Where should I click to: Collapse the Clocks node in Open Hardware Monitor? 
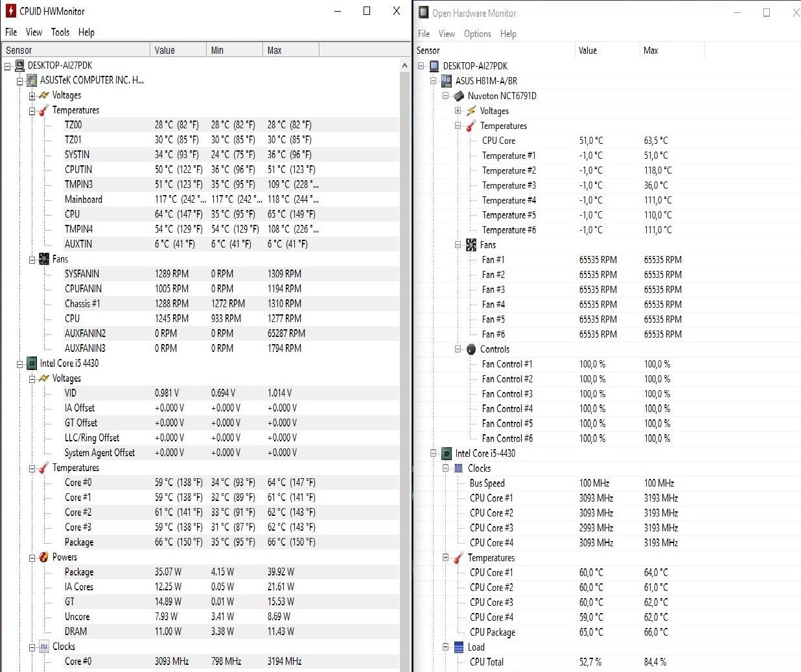pos(446,469)
